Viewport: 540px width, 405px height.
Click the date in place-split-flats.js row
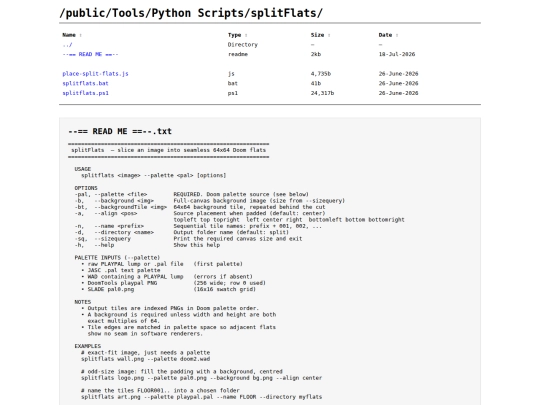(x=398, y=74)
